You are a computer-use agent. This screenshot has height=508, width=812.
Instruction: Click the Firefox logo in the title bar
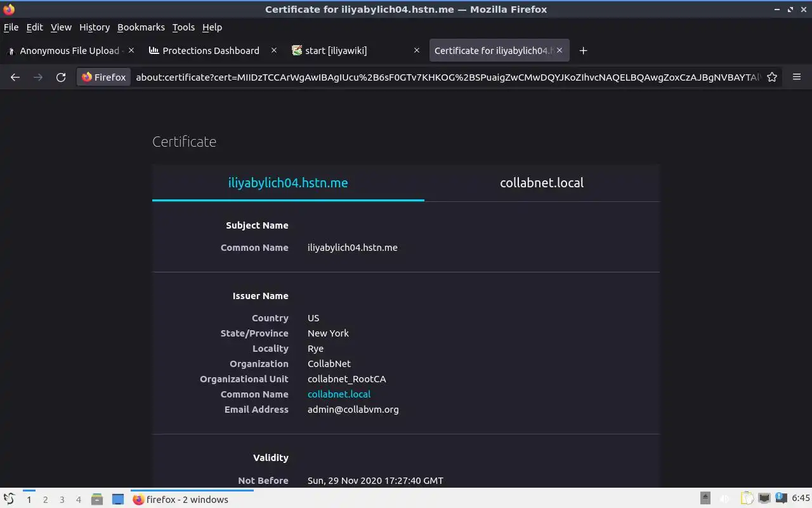click(9, 10)
